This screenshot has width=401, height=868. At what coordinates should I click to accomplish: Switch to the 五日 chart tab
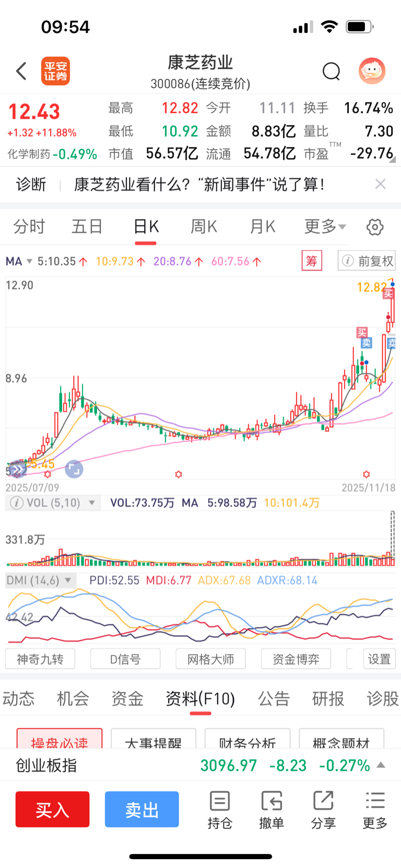coord(87,227)
